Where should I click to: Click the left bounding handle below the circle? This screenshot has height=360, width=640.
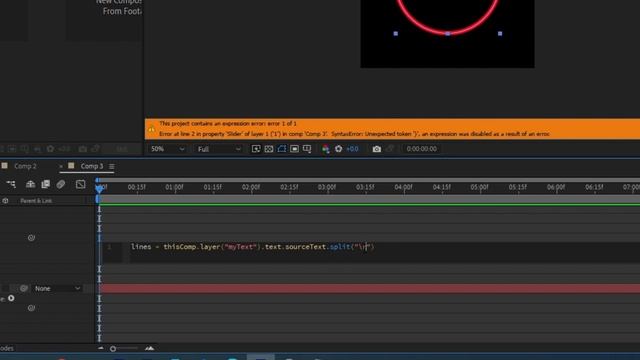pos(396,33)
